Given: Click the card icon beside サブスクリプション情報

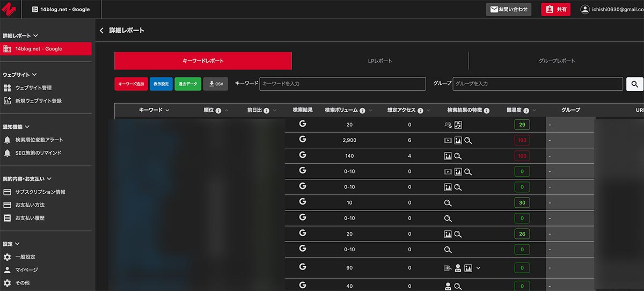Looking at the screenshot, I should [x=7, y=192].
